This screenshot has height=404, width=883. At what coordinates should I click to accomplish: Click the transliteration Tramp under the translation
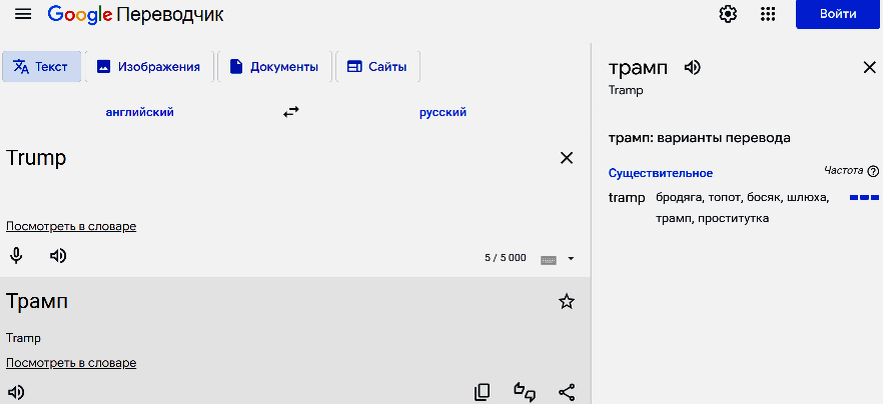pyautogui.click(x=24, y=338)
